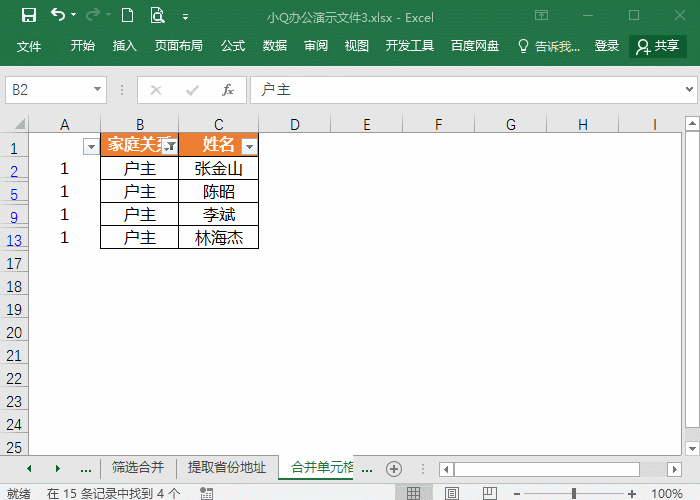Screen dimensions: 700x500
Task: Click 登录 to sign in
Action: (607, 46)
